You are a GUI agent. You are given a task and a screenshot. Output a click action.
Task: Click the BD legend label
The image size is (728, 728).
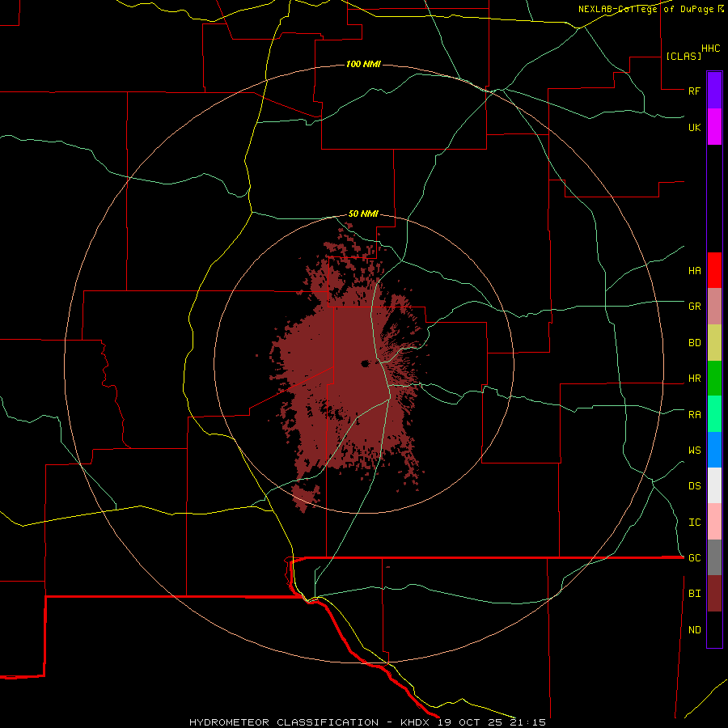coord(694,343)
